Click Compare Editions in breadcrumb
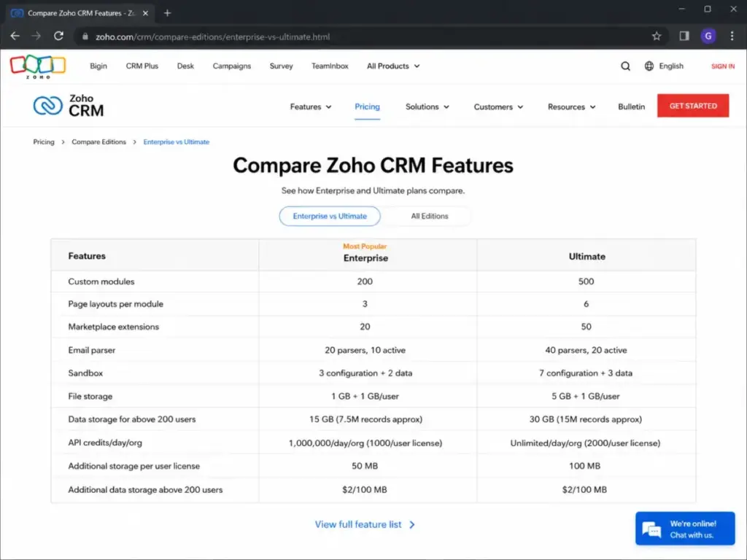 click(98, 142)
